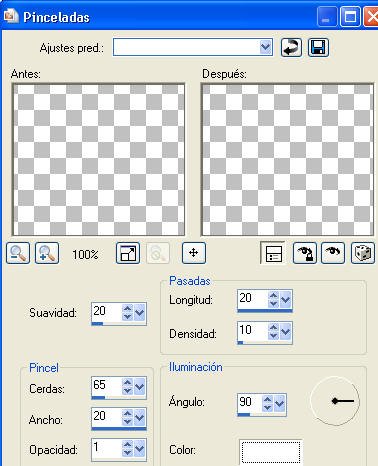Click the Ancho value field showing 20
The image size is (378, 466).
(x=107, y=416)
